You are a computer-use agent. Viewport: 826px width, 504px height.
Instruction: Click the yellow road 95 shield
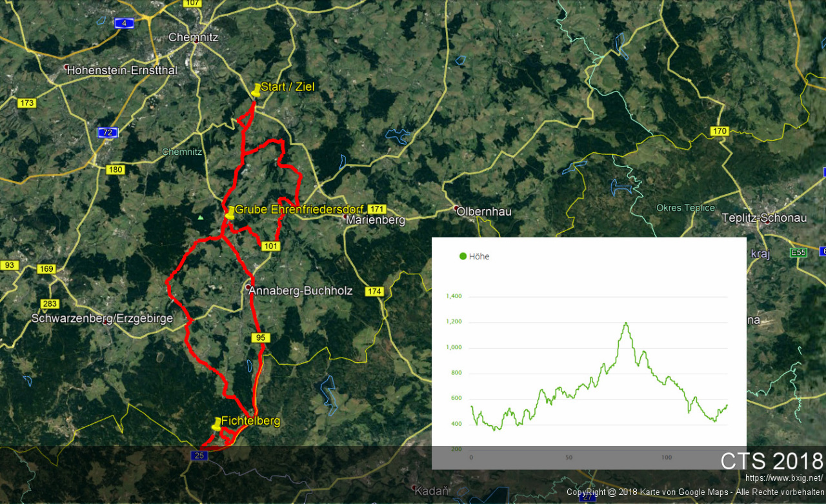click(x=260, y=338)
